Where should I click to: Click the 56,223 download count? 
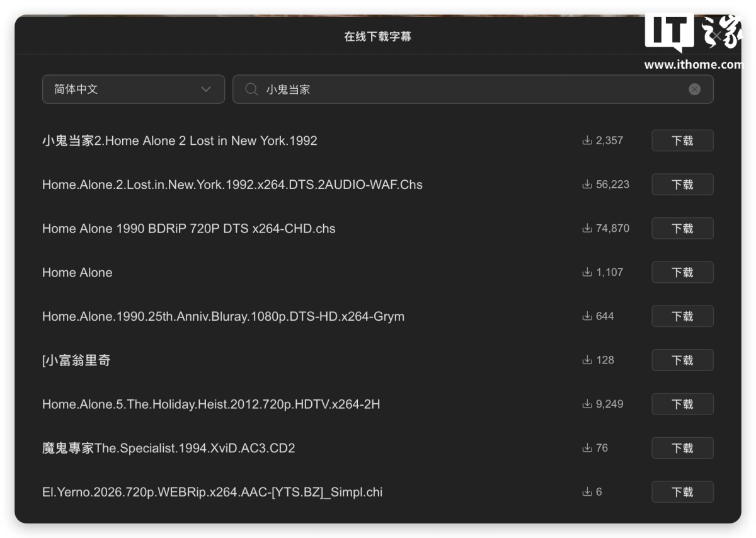click(605, 185)
